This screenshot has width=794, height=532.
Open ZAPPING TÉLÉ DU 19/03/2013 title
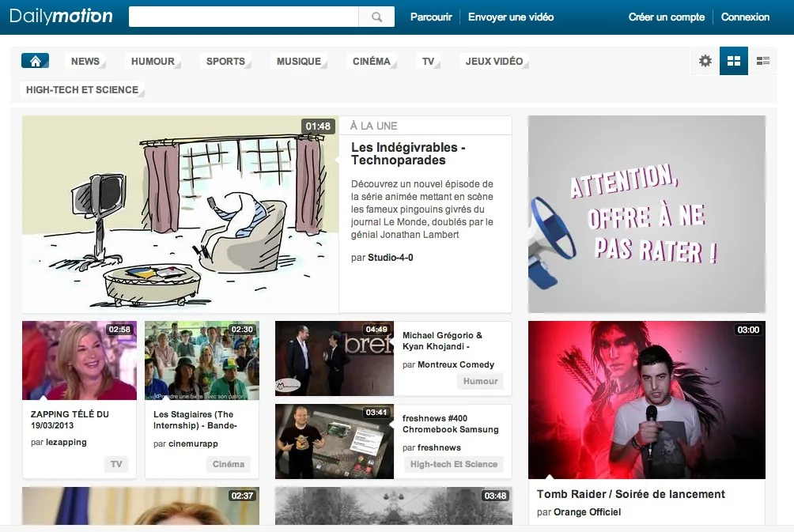pos(70,420)
